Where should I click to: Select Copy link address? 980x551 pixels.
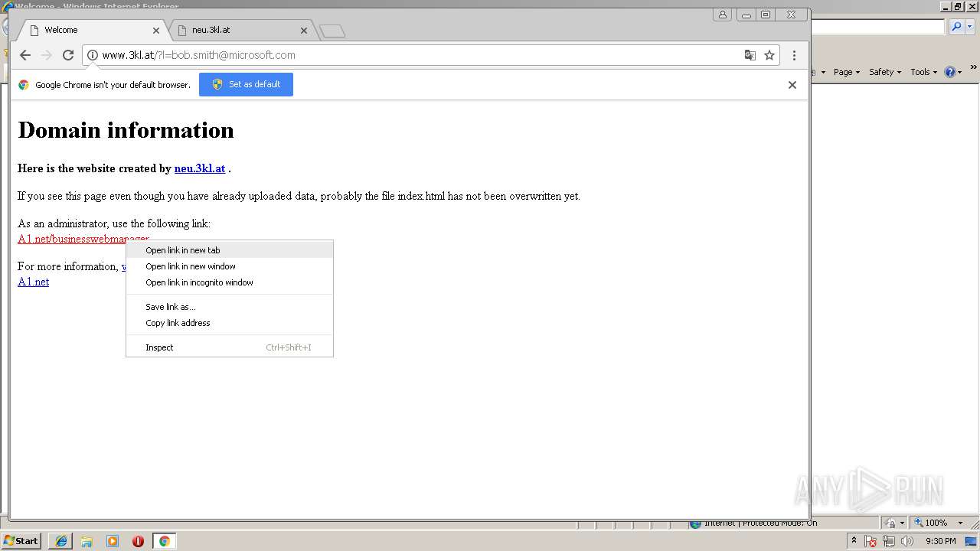230,323
